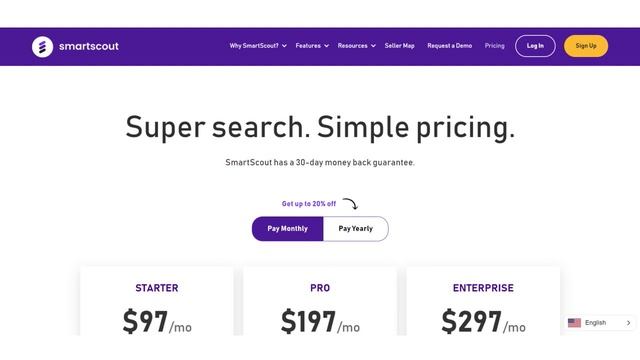
Task: Click the Log In button
Action: (x=535, y=46)
